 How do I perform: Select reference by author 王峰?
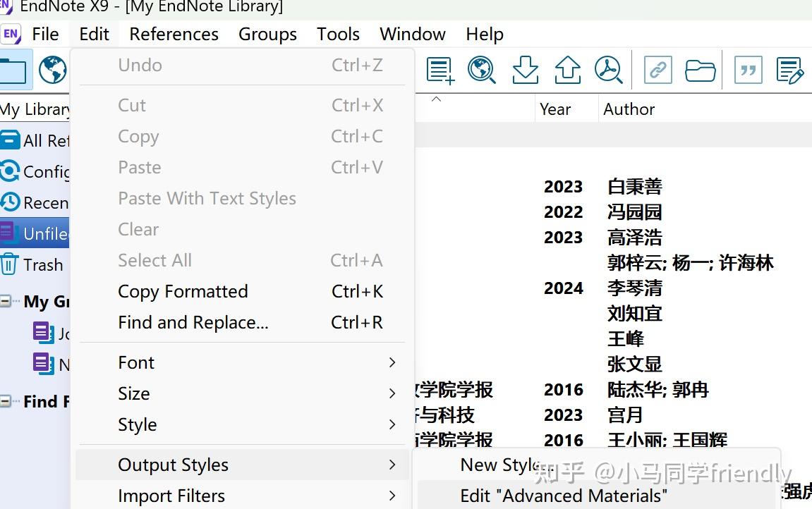click(x=626, y=338)
